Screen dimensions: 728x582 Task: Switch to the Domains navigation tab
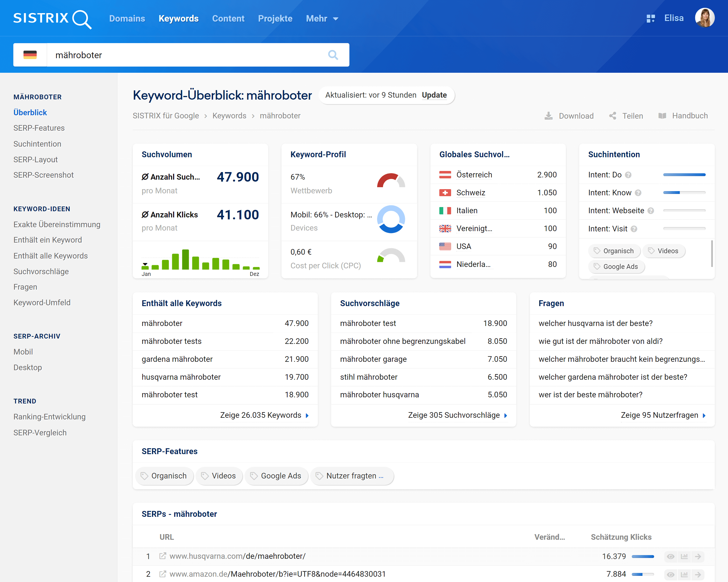point(127,18)
